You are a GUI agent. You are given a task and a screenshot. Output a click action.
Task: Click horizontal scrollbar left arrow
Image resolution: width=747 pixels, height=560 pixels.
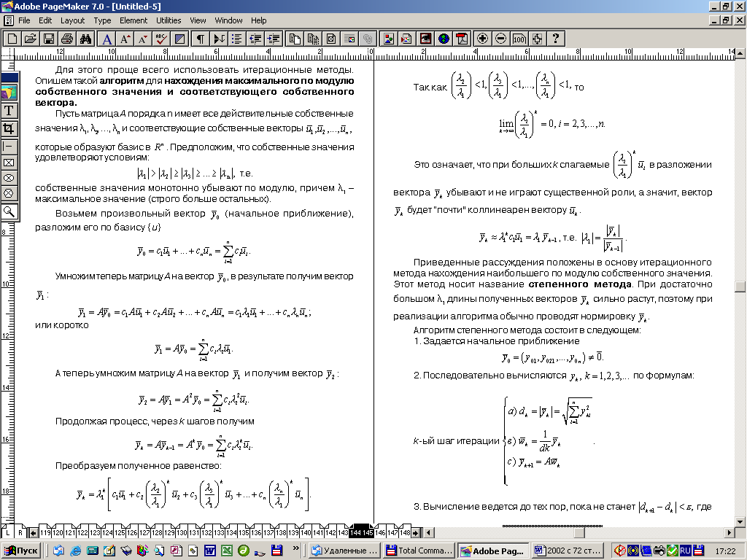tap(429, 532)
